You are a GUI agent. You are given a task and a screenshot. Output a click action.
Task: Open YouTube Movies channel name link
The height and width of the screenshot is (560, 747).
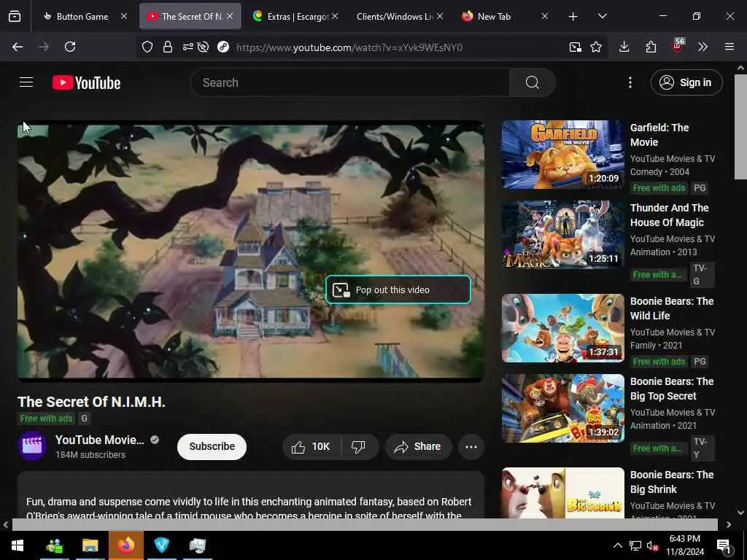coord(99,440)
